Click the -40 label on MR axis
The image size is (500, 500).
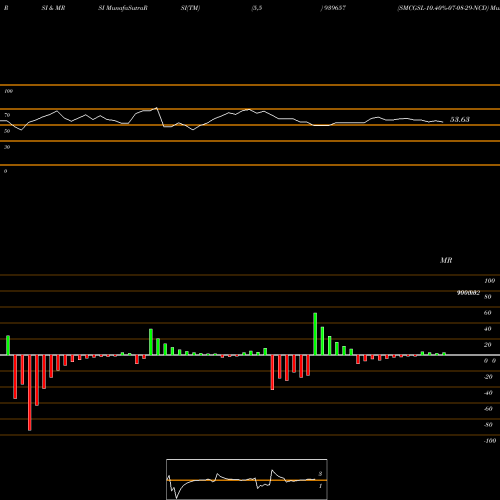point(488,393)
